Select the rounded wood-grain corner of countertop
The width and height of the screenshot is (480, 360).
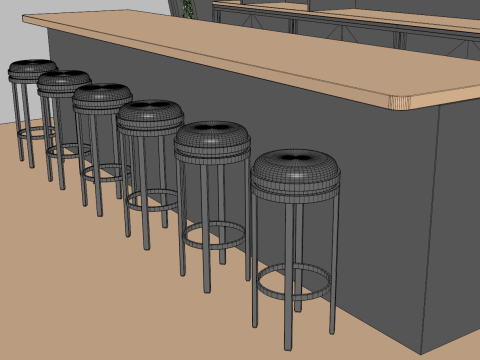(400, 103)
